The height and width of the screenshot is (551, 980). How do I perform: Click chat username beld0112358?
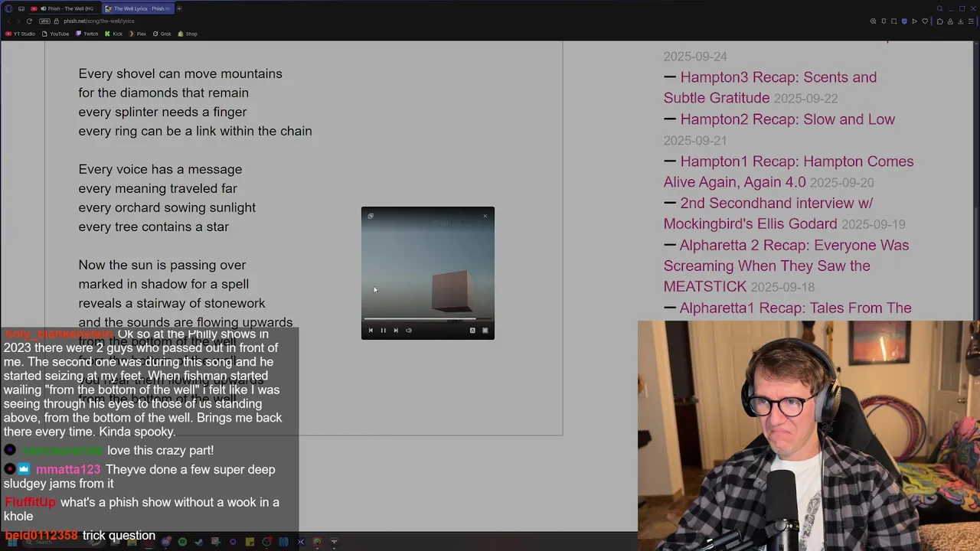coord(41,536)
